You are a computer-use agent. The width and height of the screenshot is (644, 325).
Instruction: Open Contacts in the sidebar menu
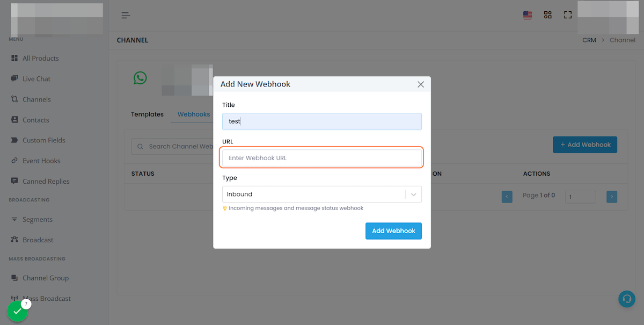point(35,120)
